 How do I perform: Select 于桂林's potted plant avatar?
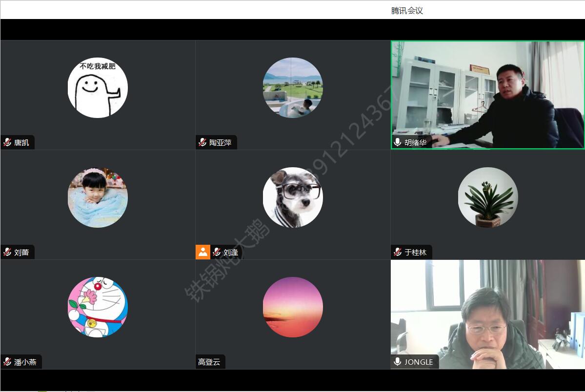(488, 197)
